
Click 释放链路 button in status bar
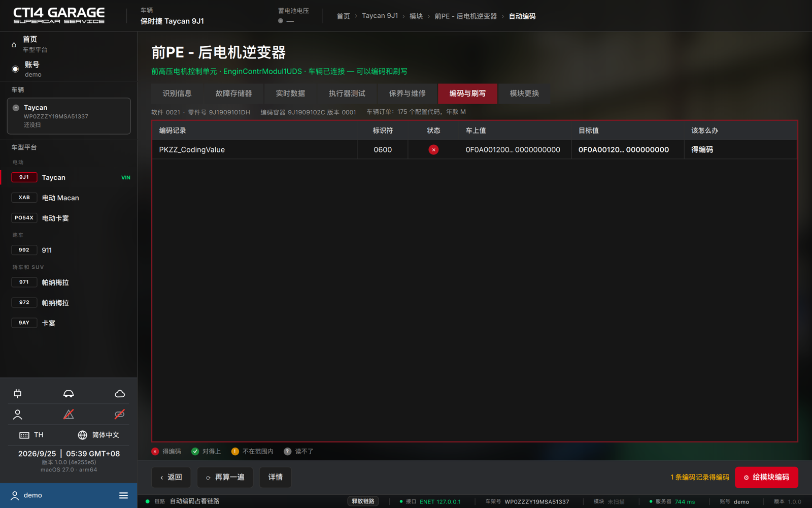tap(363, 501)
